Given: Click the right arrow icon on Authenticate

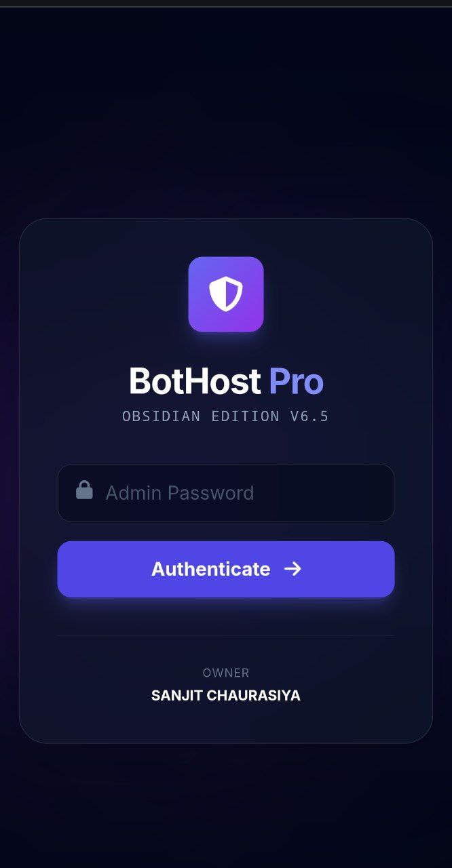Looking at the screenshot, I should 293,569.
